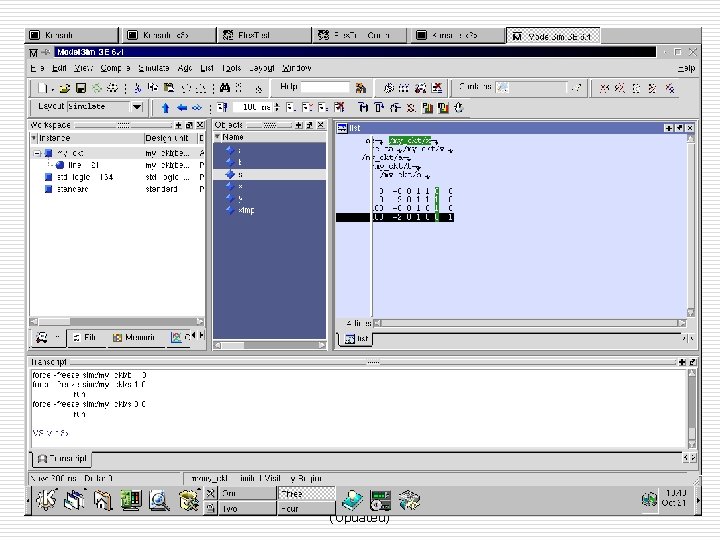Switch to the Memories workspace tab

[x=135, y=338]
